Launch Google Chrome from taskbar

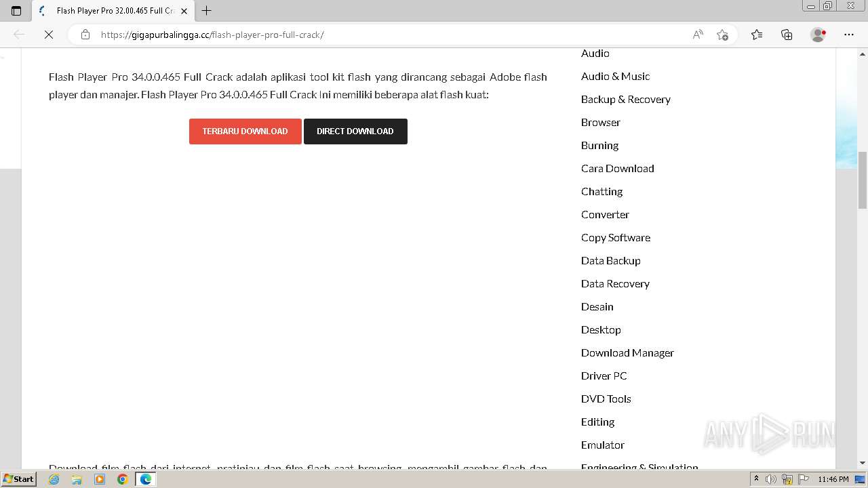click(123, 479)
